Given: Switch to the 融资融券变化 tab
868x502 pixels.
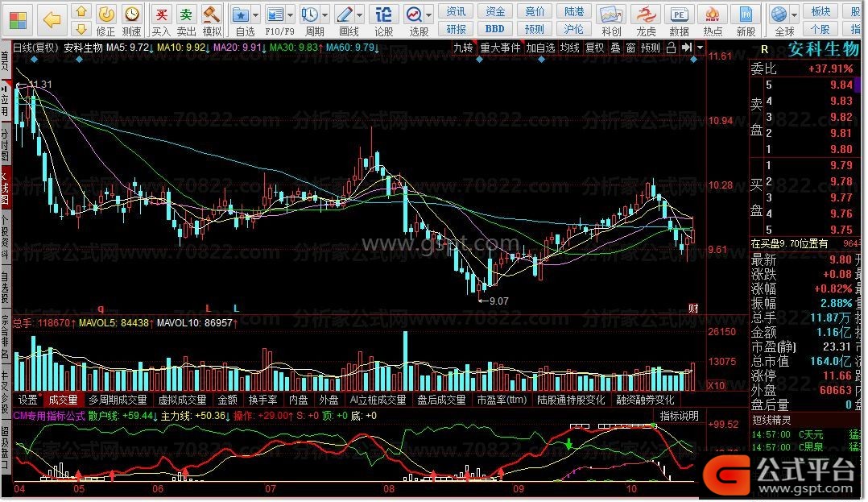Looking at the screenshot, I should tap(646, 400).
